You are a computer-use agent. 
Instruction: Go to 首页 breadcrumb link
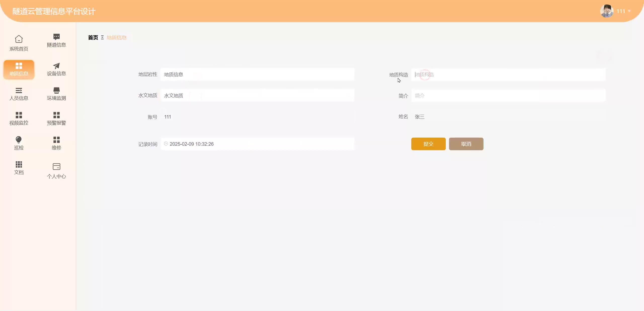coord(93,37)
